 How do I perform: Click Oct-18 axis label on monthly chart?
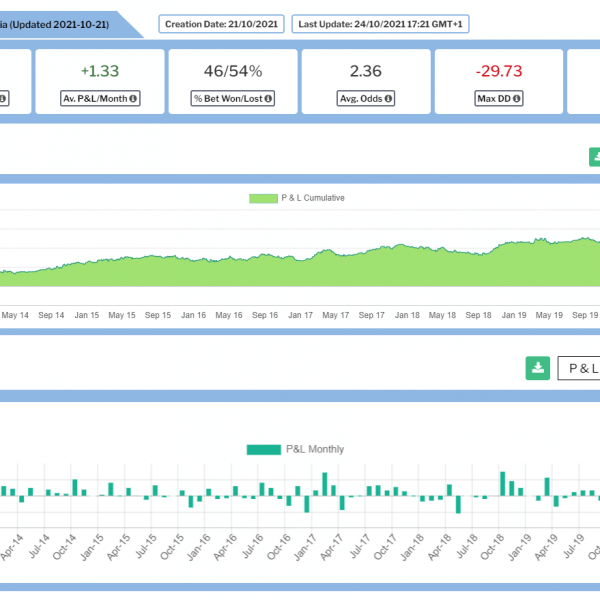(492, 547)
